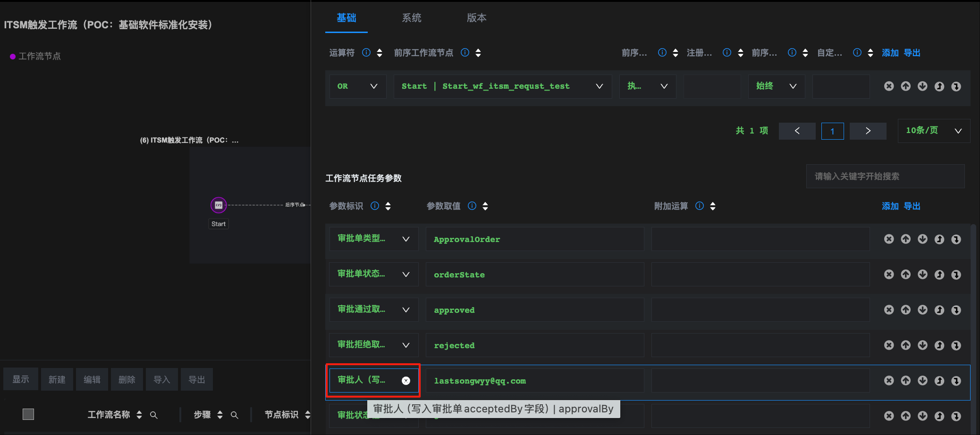Switch to the 版本 tab

tap(476, 18)
